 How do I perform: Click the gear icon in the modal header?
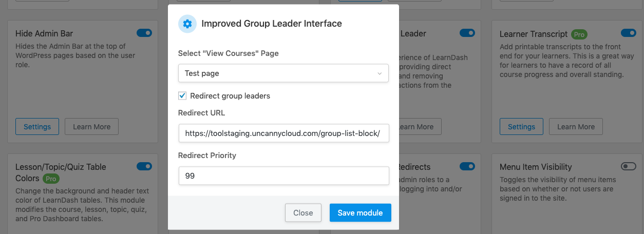[187, 24]
